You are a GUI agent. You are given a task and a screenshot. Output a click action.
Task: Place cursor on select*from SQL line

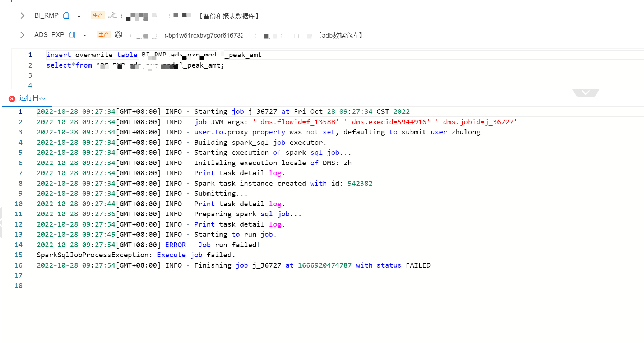[135, 65]
